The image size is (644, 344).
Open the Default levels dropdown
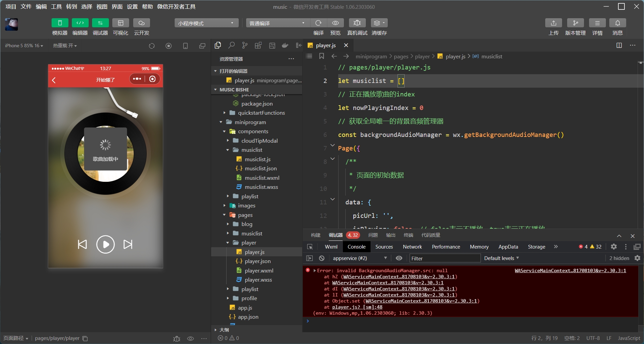click(x=501, y=258)
